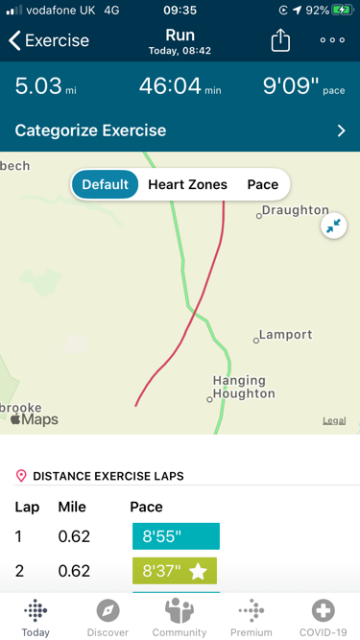Switch map to Pace view
Viewport: 360px width, 640px height.
[263, 184]
